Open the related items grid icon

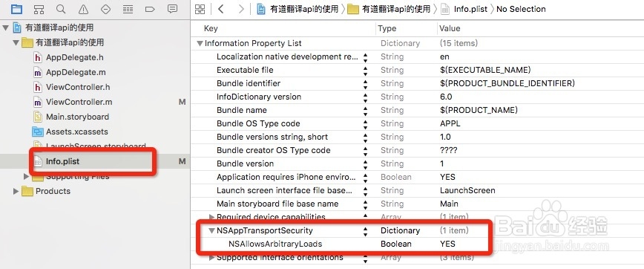tap(200, 9)
